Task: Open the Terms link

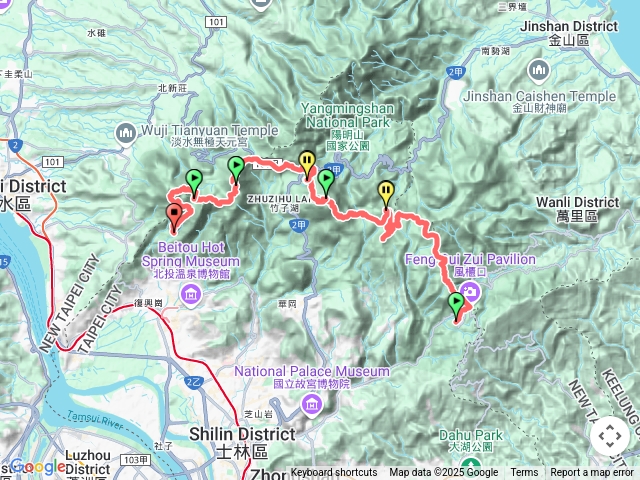Action: click(524, 473)
